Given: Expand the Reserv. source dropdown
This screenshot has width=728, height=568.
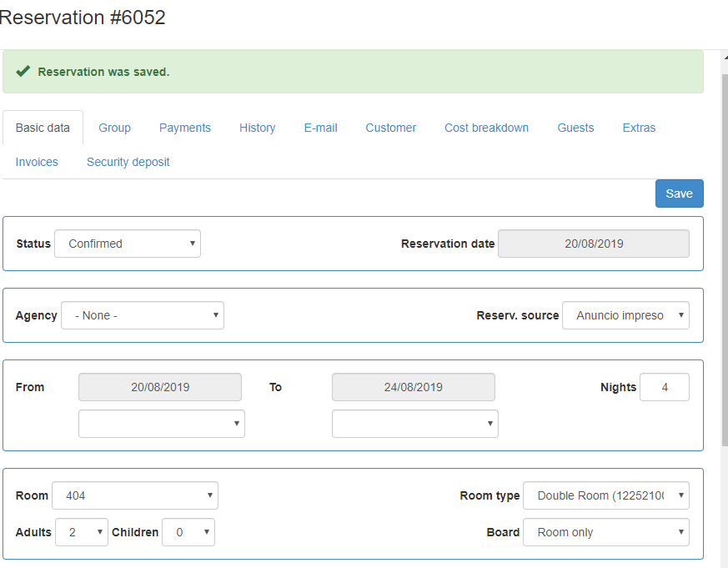Looking at the screenshot, I should (625, 315).
